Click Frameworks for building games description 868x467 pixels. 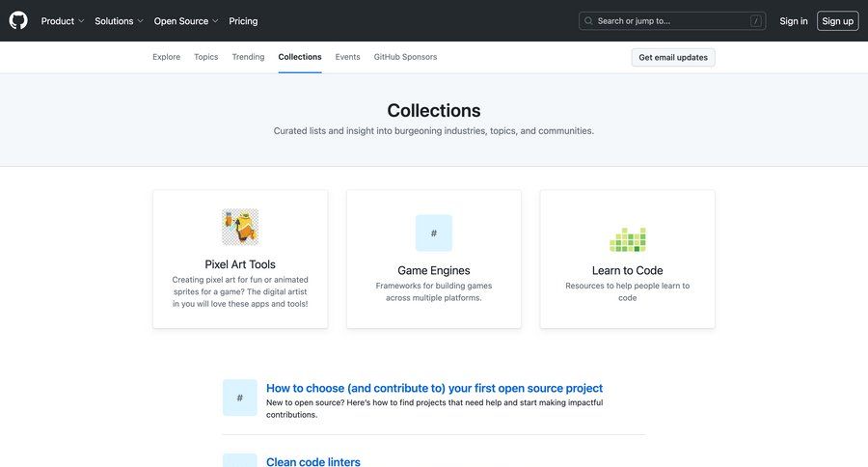pyautogui.click(x=434, y=292)
